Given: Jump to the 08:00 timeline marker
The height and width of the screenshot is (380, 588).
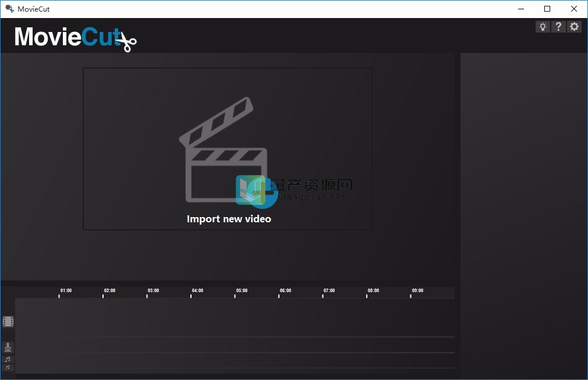Looking at the screenshot, I should [x=374, y=290].
